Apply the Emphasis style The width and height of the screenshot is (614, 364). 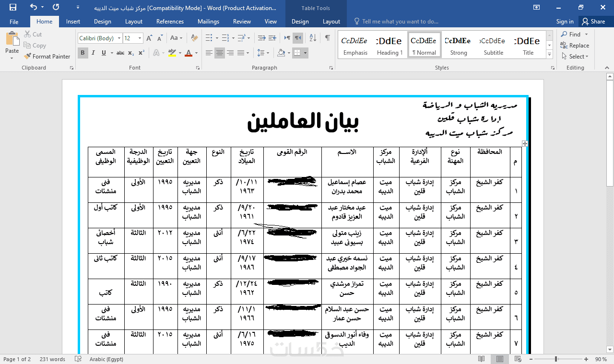pos(355,45)
